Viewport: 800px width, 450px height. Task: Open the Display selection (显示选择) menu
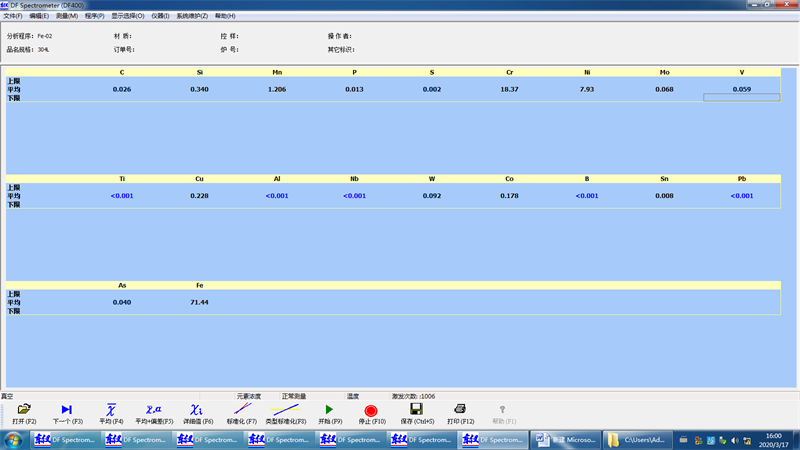coord(127,16)
